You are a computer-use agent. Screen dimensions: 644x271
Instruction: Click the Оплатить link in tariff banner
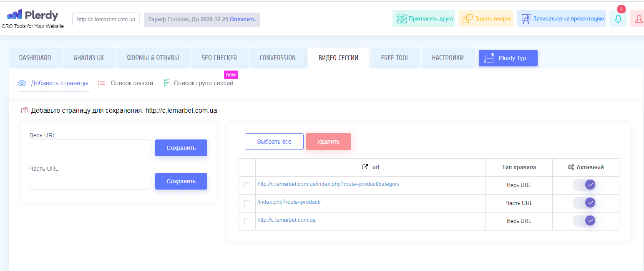point(242,19)
